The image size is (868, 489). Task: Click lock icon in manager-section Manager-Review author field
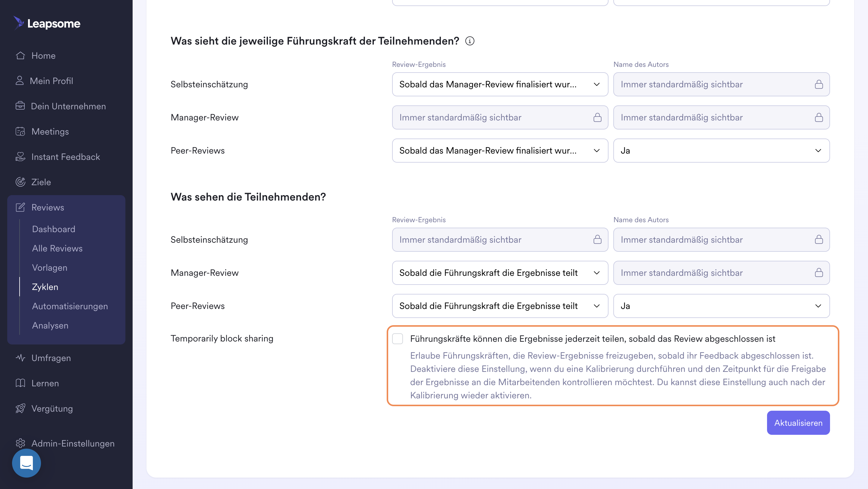pyautogui.click(x=819, y=117)
